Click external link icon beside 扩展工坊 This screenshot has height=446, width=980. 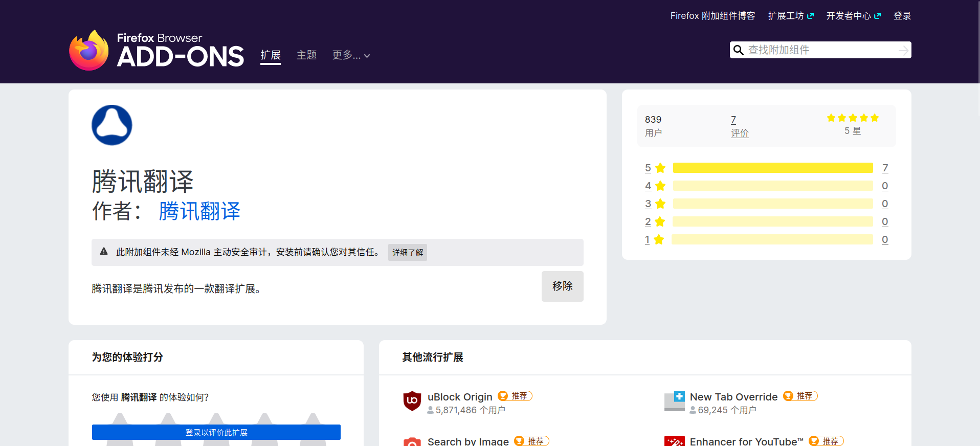tap(810, 16)
